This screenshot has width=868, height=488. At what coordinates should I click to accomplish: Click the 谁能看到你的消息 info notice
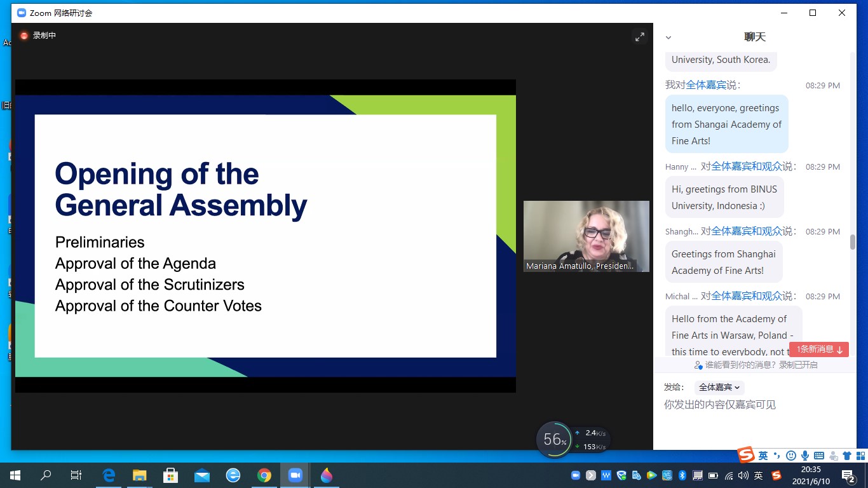tap(756, 365)
